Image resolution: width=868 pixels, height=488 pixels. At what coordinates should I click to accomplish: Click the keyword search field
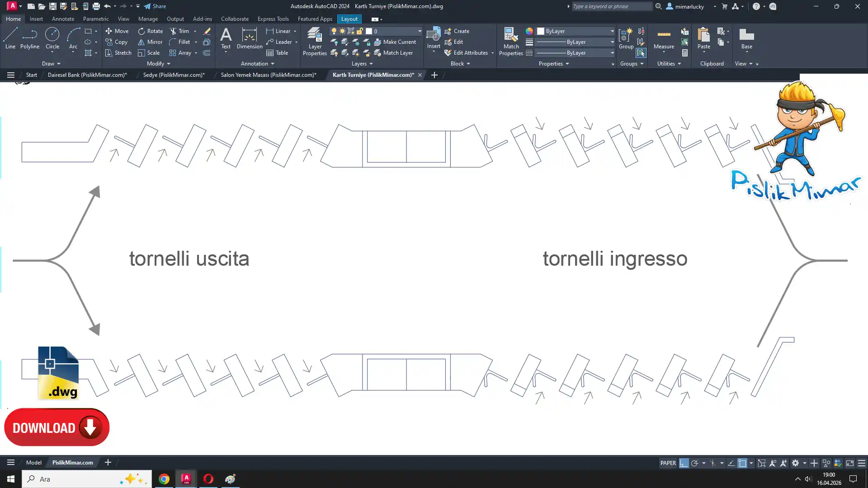[611, 6]
